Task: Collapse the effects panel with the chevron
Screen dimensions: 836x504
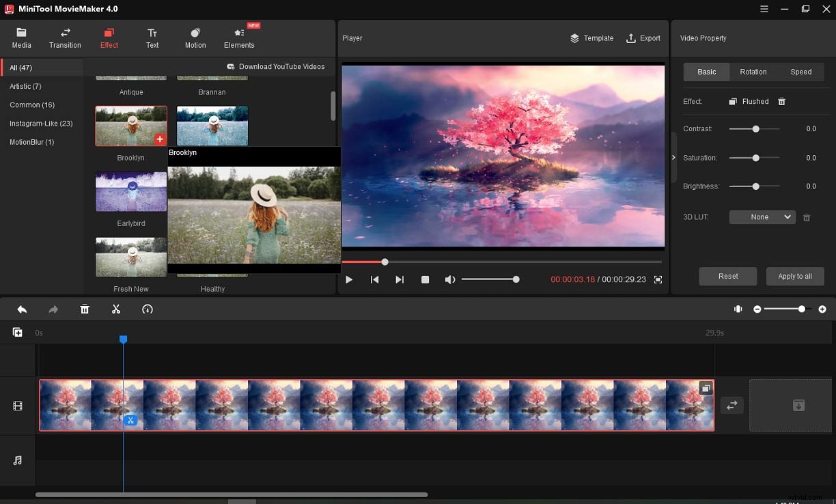Action: (x=673, y=156)
